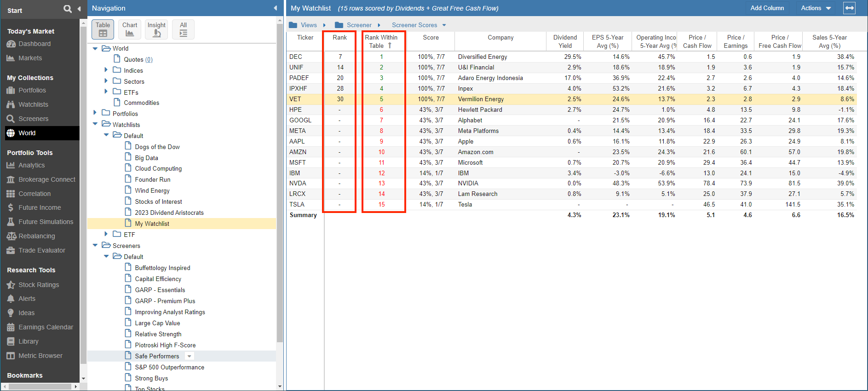868x391 pixels.
Task: Open Ideas in Research Tools
Action: [x=26, y=313]
